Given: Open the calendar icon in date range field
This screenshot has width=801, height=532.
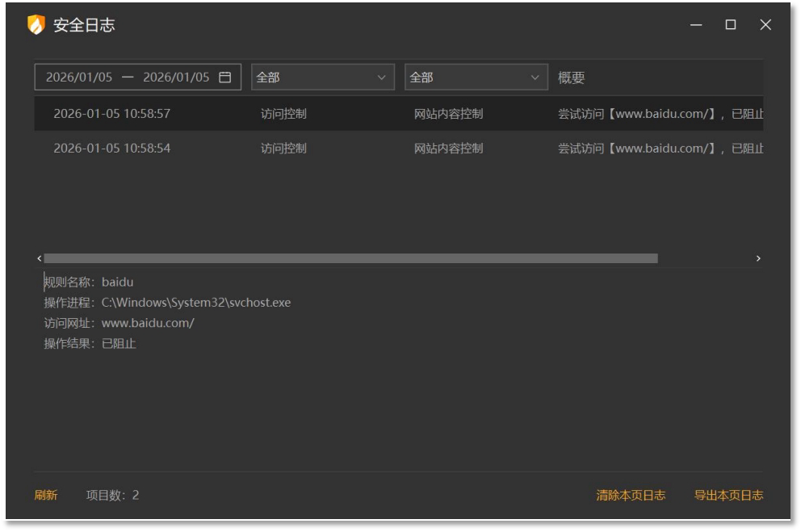Looking at the screenshot, I should point(224,77).
